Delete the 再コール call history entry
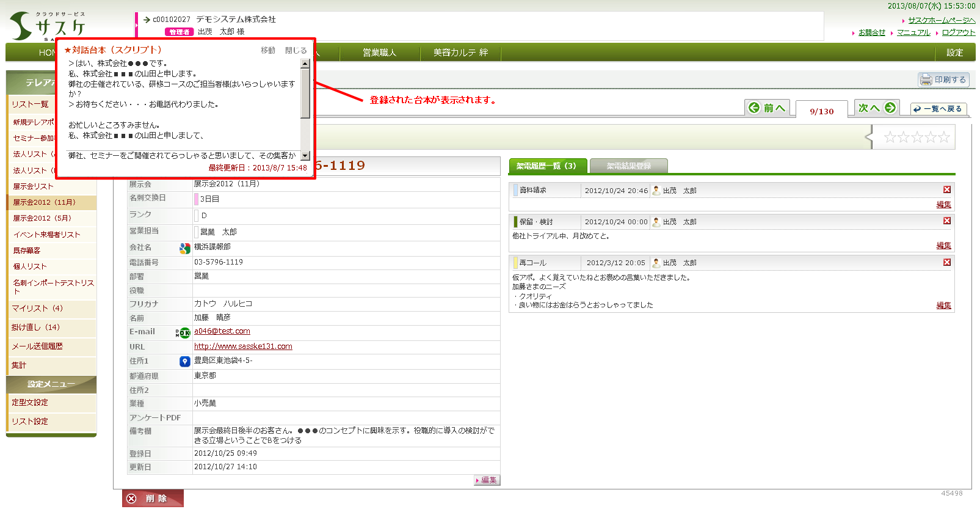The width and height of the screenshot is (980, 509). (947, 262)
